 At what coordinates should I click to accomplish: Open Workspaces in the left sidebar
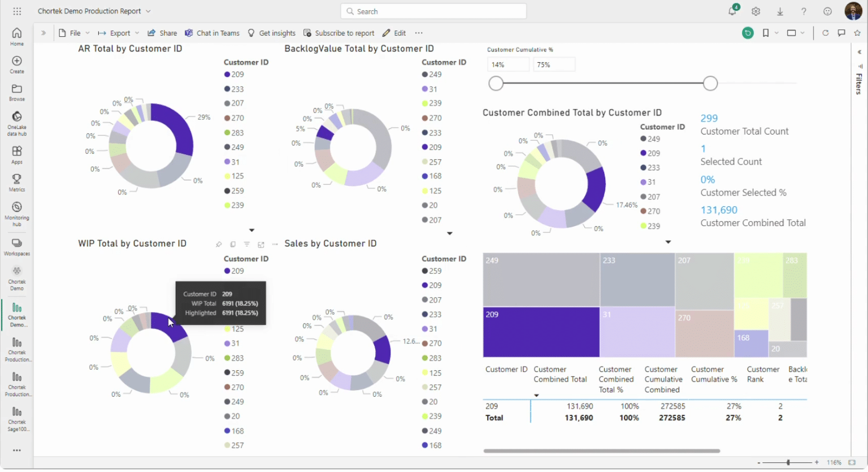click(x=17, y=247)
